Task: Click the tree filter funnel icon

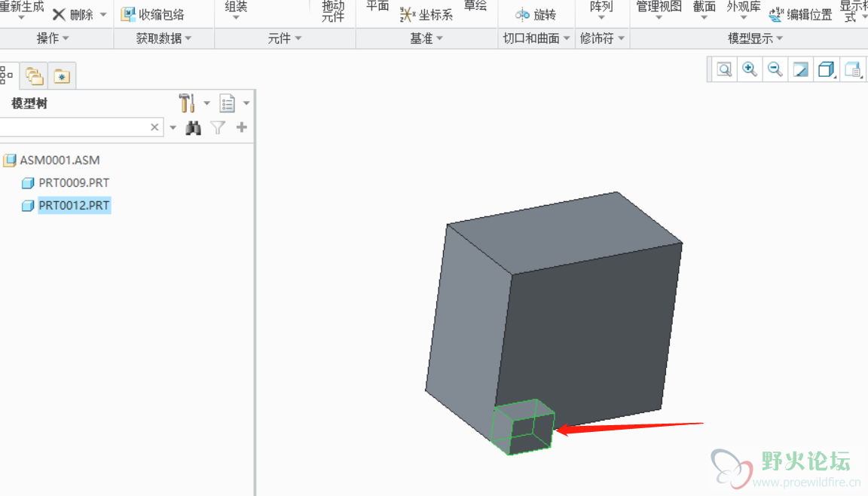Action: (218, 128)
